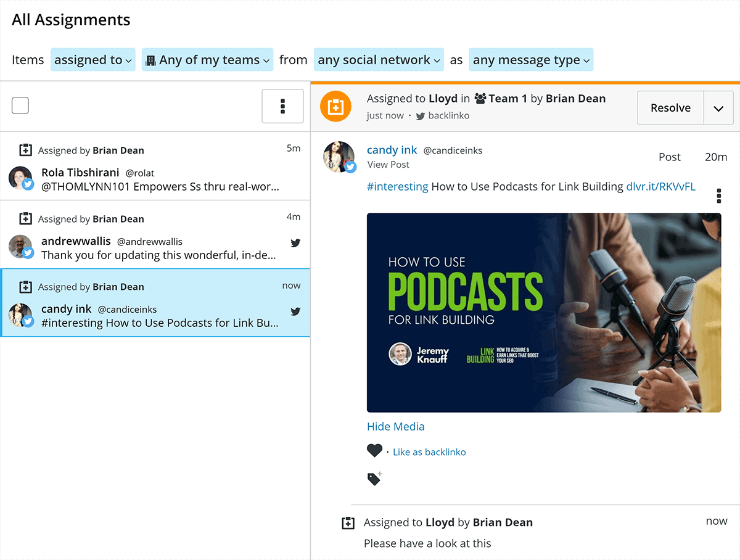Click the Team 1 group icon

point(480,99)
